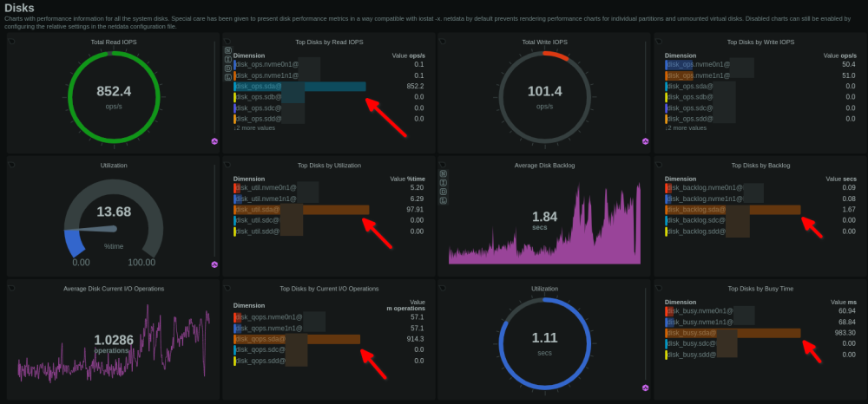Click corner handle icon of Average Disk Current I/O Operations
Viewport: 868px width, 404px height.
pos(11,287)
